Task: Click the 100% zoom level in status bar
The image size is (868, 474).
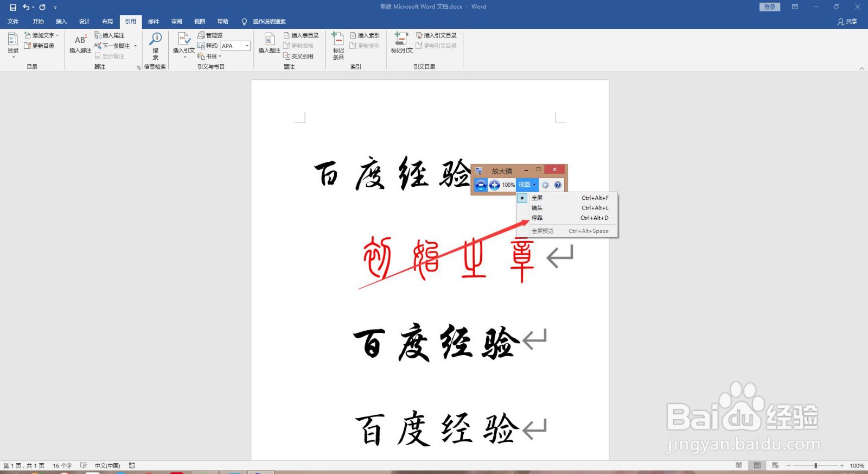Action: click(x=857, y=466)
